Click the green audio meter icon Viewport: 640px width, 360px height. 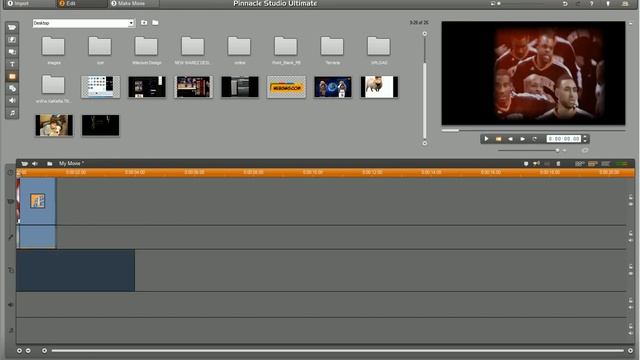pos(622,164)
